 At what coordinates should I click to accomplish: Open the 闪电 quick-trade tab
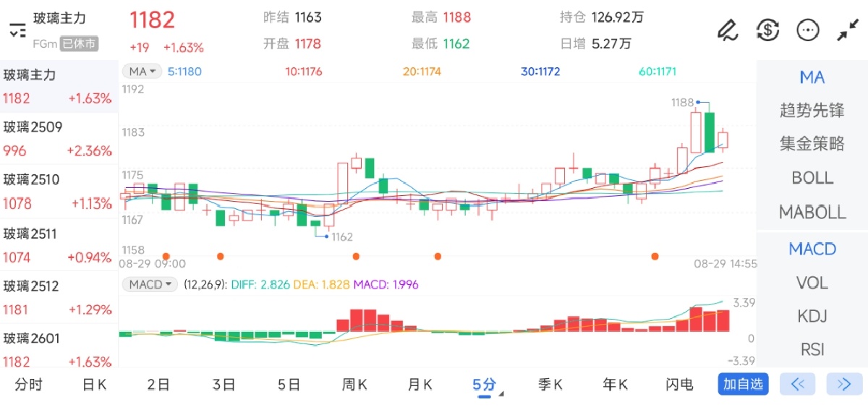coord(679,384)
